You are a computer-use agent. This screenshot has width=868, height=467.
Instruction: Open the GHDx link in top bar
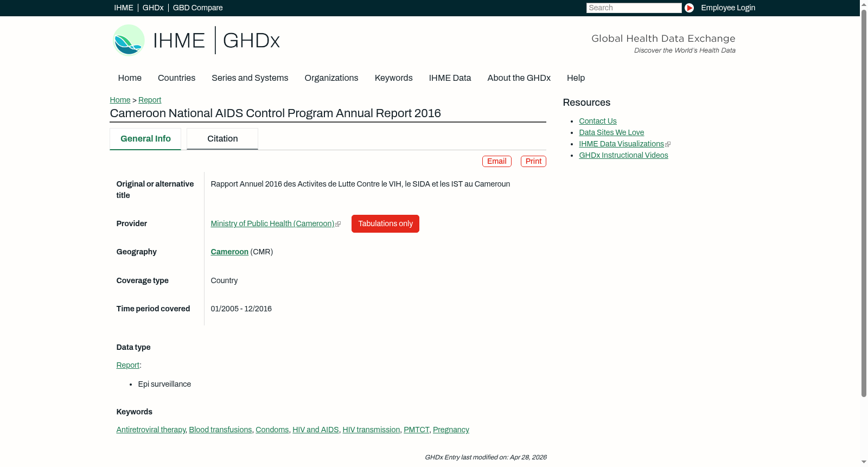[153, 8]
